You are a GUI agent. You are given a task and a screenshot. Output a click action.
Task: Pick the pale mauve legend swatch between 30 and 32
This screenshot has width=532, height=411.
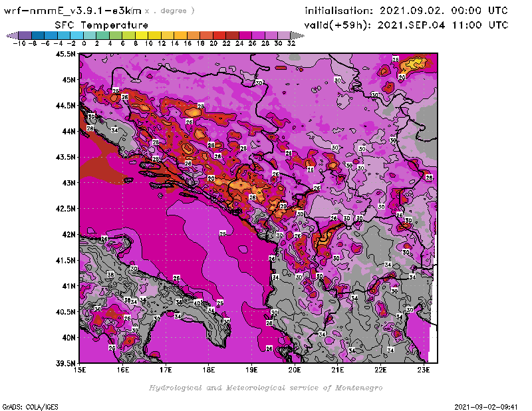[284, 35]
